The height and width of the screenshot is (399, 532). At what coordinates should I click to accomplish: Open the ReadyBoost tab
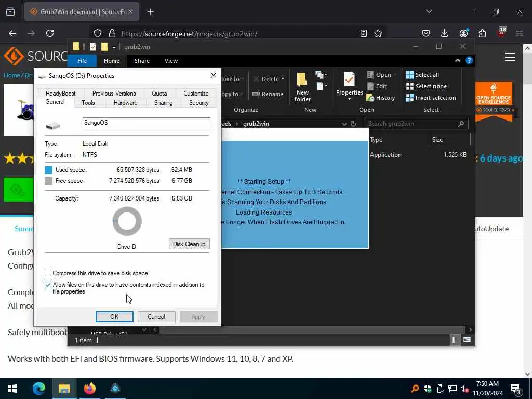point(61,94)
